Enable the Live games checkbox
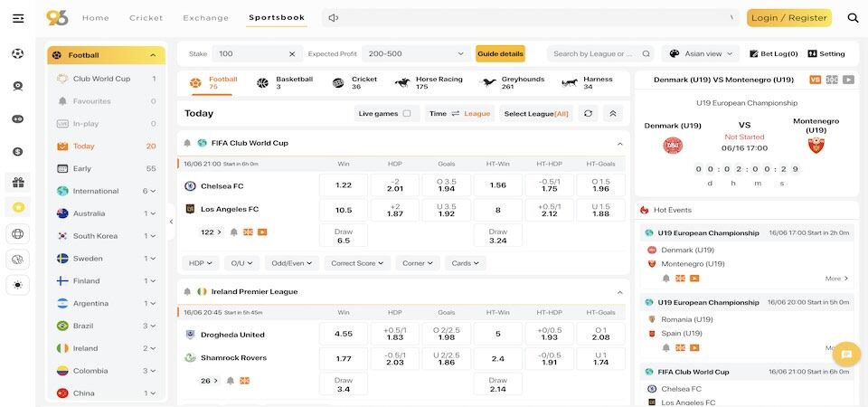Image resolution: width=868 pixels, height=407 pixels. pyautogui.click(x=407, y=113)
